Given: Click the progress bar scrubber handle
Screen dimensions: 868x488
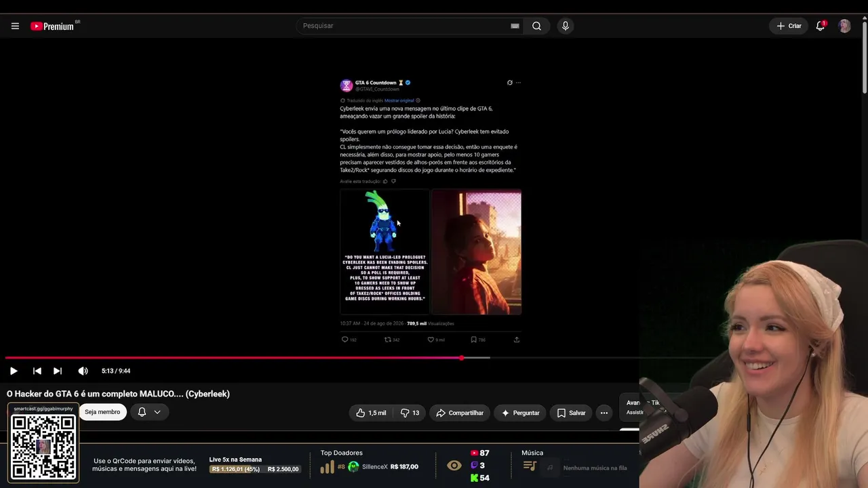Looking at the screenshot, I should 462,358.
